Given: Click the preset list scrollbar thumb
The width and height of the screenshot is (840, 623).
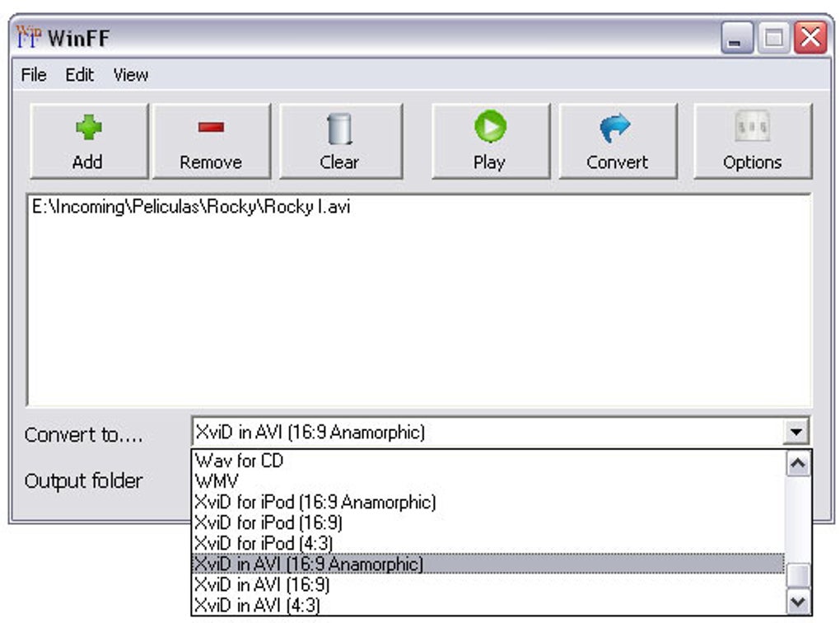Looking at the screenshot, I should tap(798, 576).
